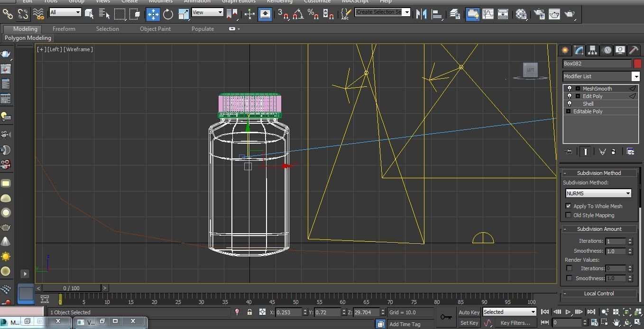This screenshot has width=644, height=329.
Task: Click the Mirror tool icon
Action: [x=421, y=14]
